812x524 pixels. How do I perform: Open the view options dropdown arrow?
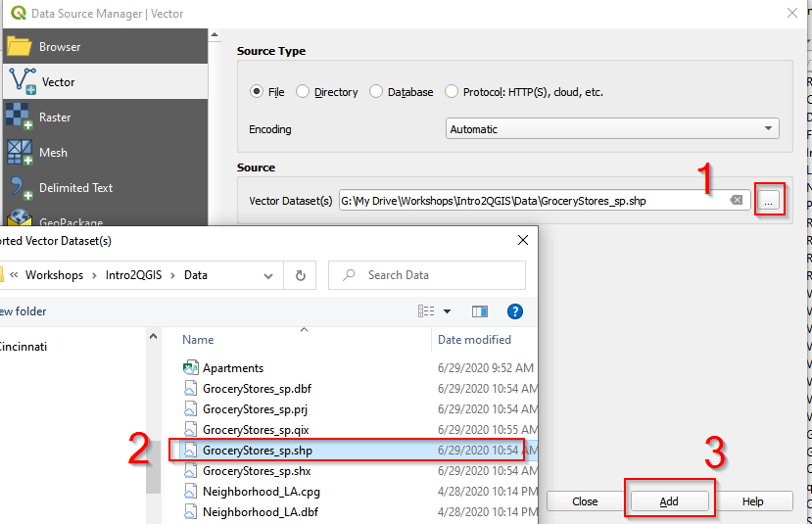pos(447,311)
